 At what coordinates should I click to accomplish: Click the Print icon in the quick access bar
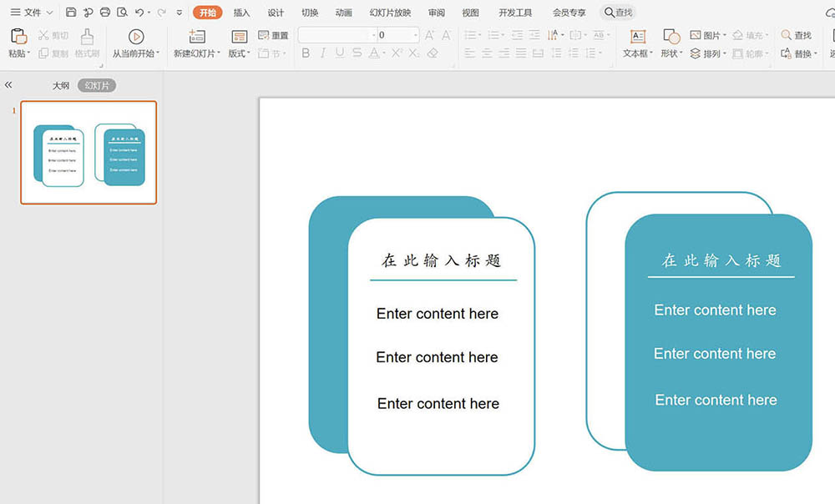coord(105,13)
